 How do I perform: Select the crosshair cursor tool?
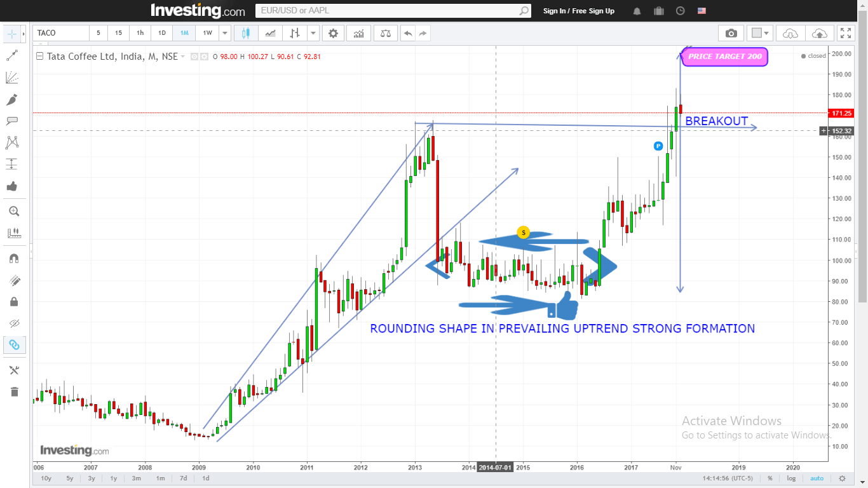[12, 34]
